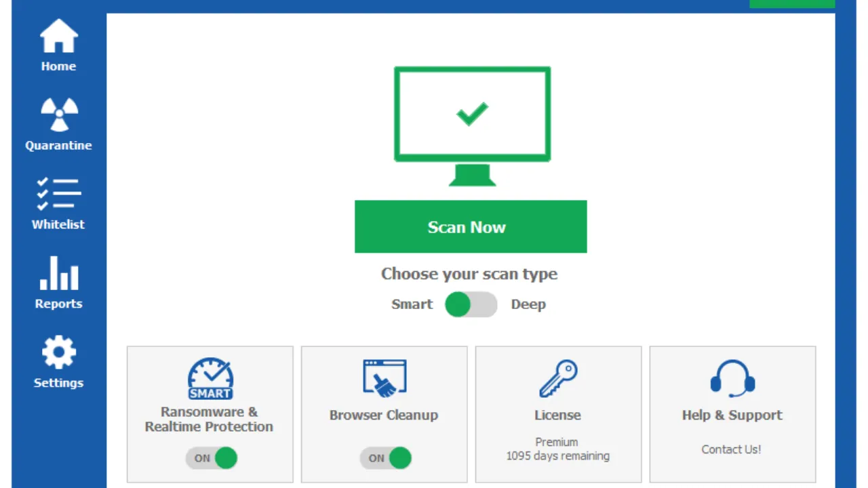Click the 'Browser Cleanup' card title
Viewport: 868px width, 488px height.
[x=384, y=415]
